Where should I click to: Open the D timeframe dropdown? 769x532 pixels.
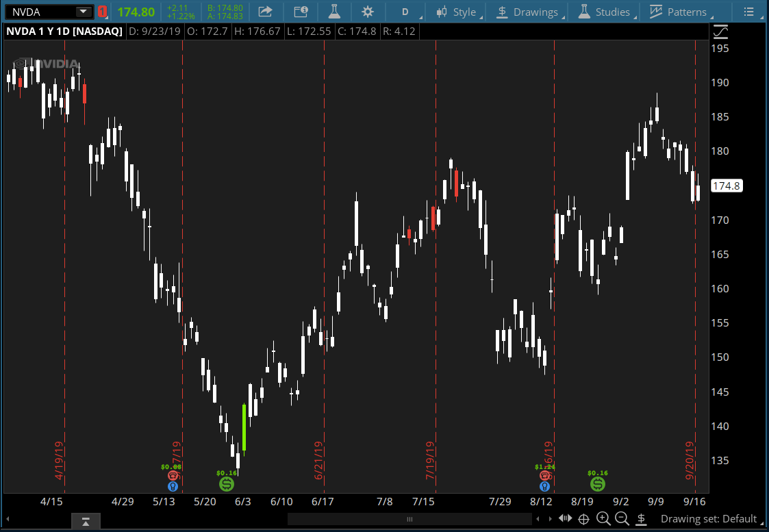click(x=406, y=12)
